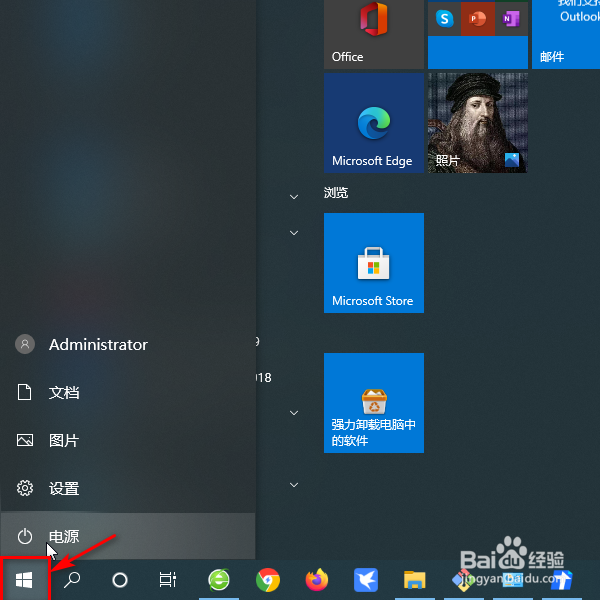Launch Firefox from taskbar
This screenshot has height=600, width=600.
(x=317, y=580)
